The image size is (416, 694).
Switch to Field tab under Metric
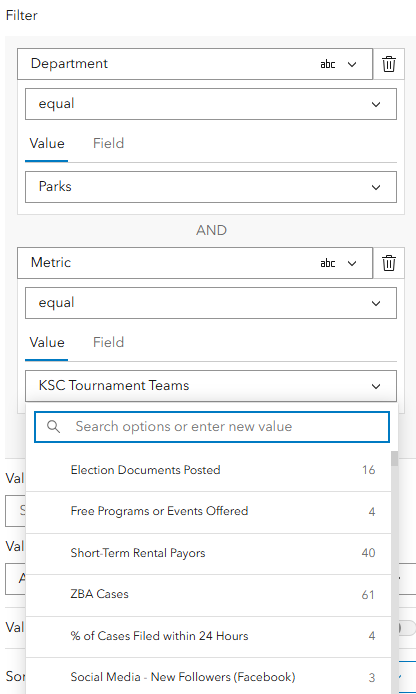(108, 343)
